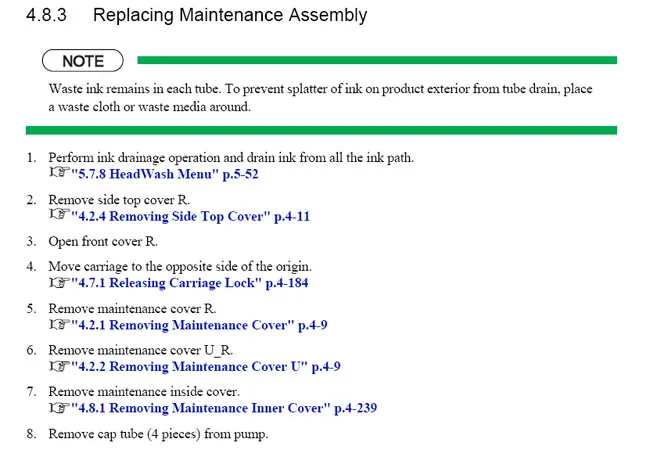The image size is (650, 457).
Task: Click pointing-hand icon beside Side Top Cover reference
Action: [x=59, y=214]
